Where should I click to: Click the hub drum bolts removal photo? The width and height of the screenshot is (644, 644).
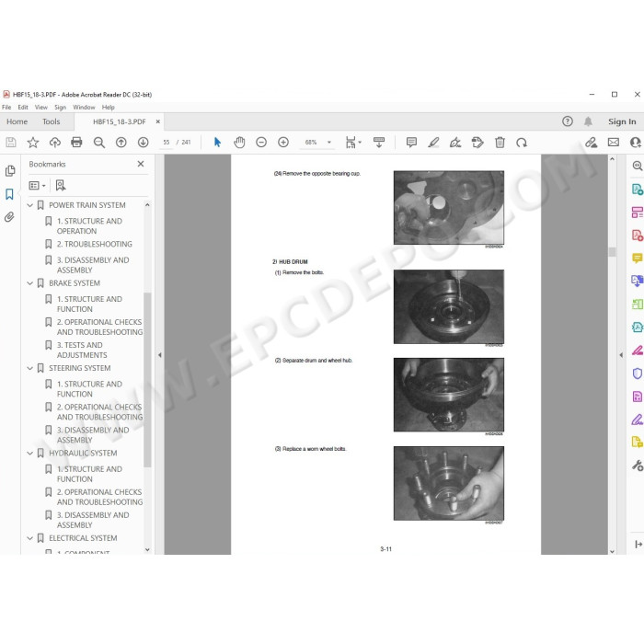point(449,306)
